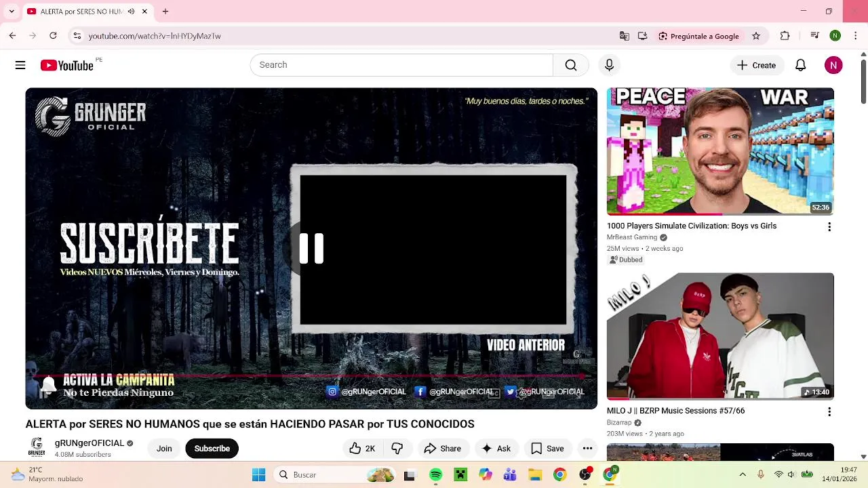Dislike the video with thumbs down
Screen dimensions: 868x488
[x=397, y=449]
